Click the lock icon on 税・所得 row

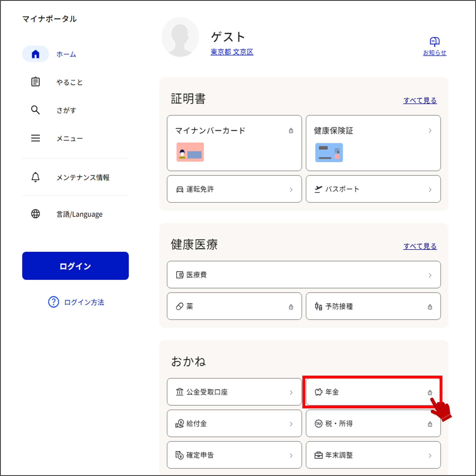pyautogui.click(x=430, y=424)
